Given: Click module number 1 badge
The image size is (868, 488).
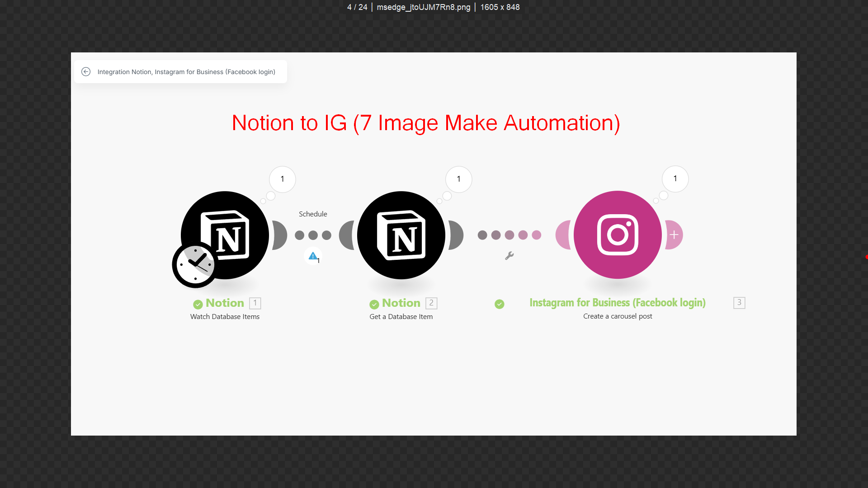Looking at the screenshot, I should click(255, 303).
